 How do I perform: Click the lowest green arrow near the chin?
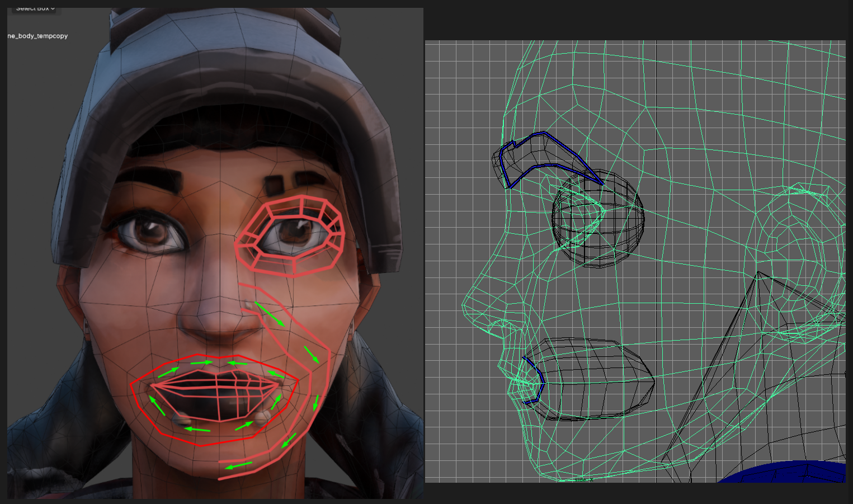pos(239,465)
